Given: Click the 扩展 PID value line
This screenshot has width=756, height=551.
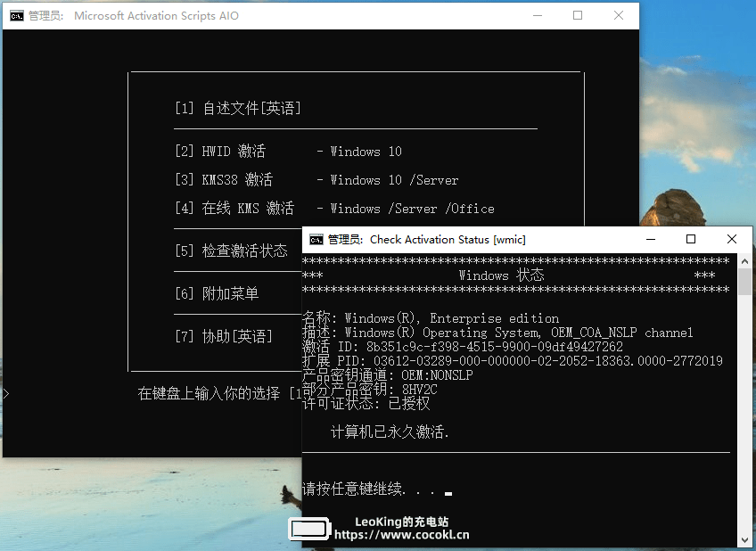Looking at the screenshot, I should 512,360.
